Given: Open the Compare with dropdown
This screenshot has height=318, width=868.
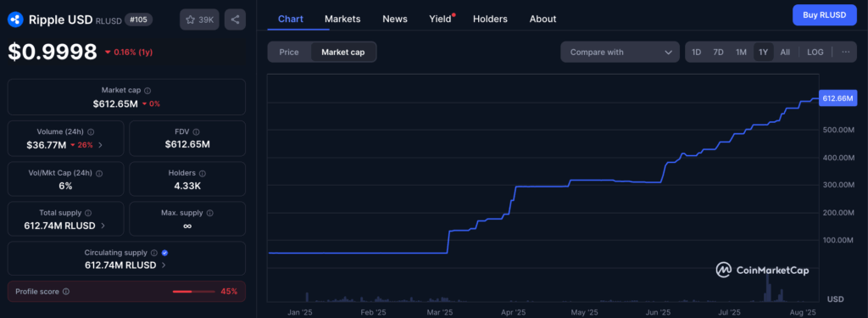Looking at the screenshot, I should pyautogui.click(x=620, y=52).
